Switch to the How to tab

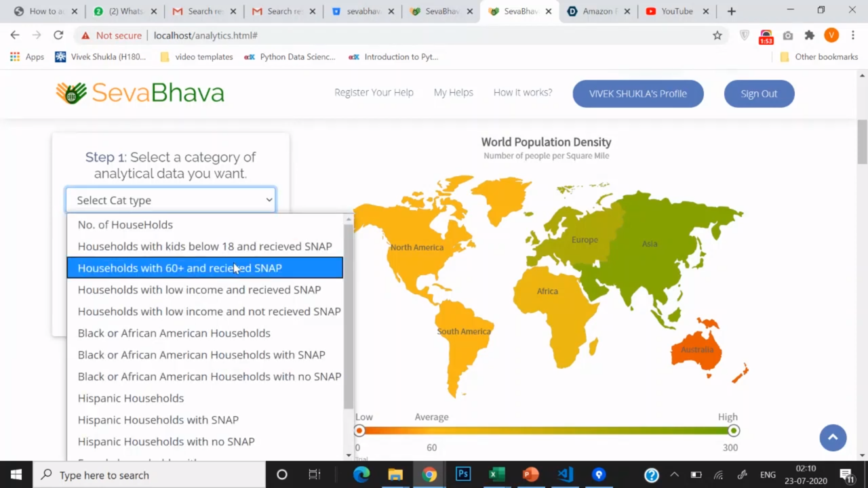(45, 11)
